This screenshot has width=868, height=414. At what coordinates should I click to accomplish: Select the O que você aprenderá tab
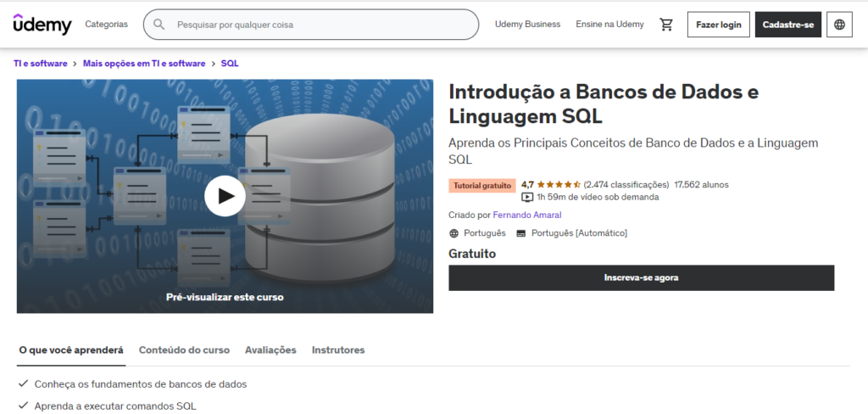[x=71, y=350]
